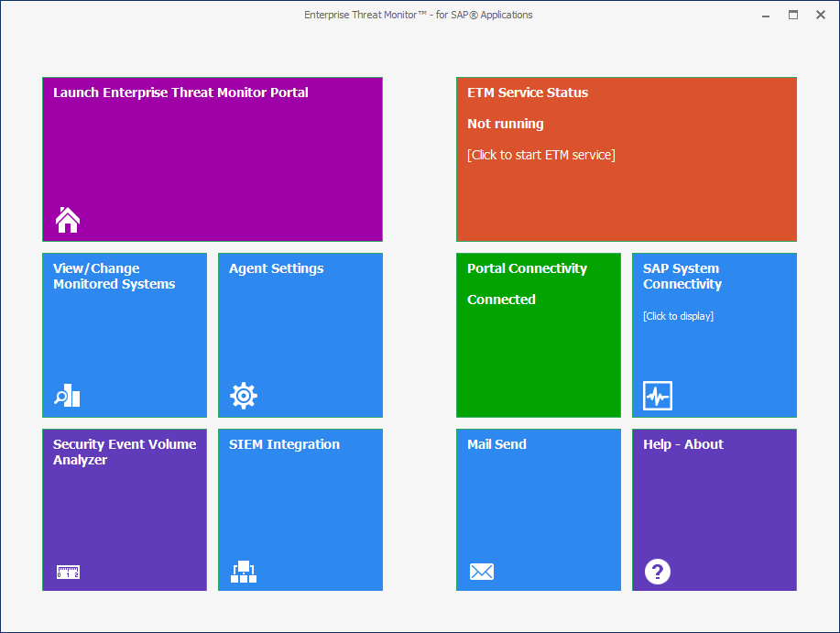Open Launch Enterprise Threat Monitor Portal title
Viewport: 840px width, 633px height.
pyautogui.click(x=180, y=93)
